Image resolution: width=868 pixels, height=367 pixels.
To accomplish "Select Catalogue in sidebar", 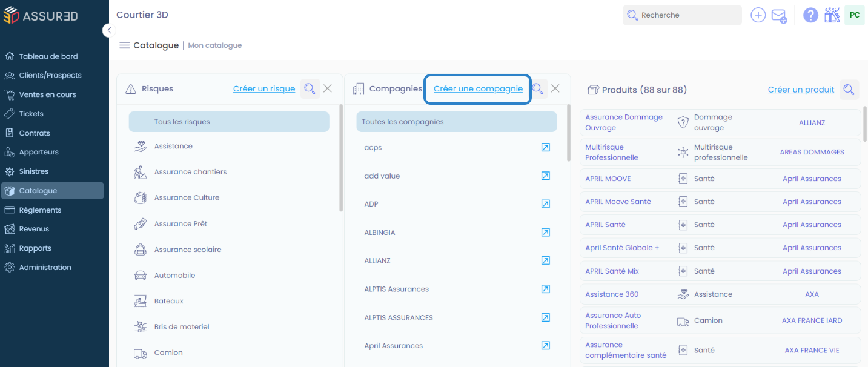I will (52, 191).
